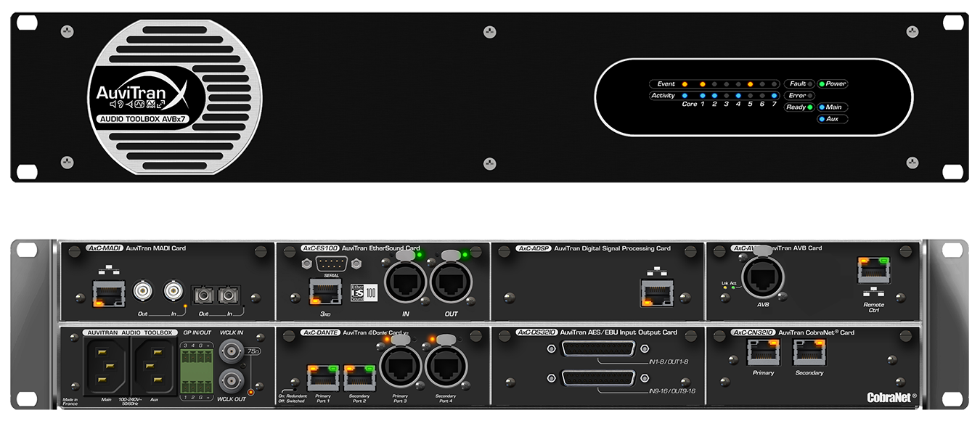Viewport: 980px width, 421px height.
Task: Click the 'AxC-ADSP' card label
Action: [x=534, y=248]
